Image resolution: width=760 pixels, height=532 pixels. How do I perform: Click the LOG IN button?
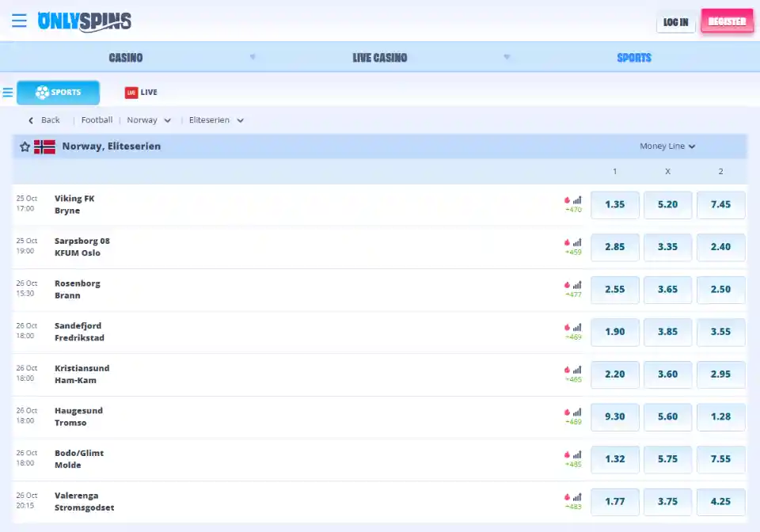click(675, 21)
